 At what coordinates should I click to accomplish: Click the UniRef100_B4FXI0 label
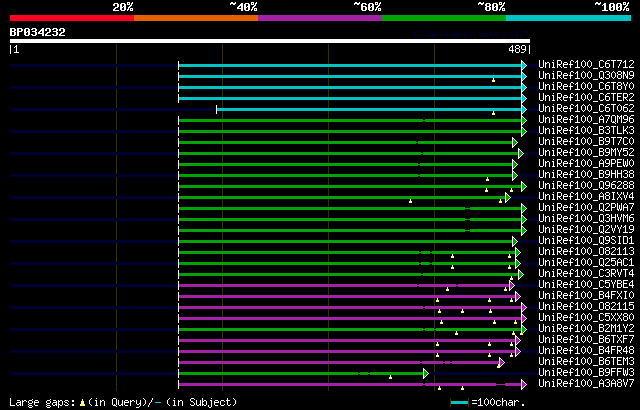tap(586, 295)
